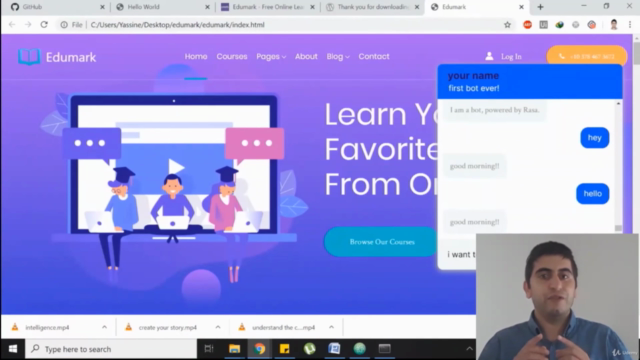The image size is (640, 360).
Task: Open File Explorer from the taskbar
Action: (x=234, y=349)
